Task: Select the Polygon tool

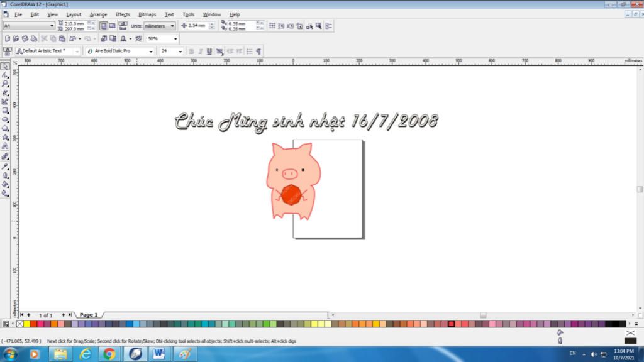Action: [5, 128]
